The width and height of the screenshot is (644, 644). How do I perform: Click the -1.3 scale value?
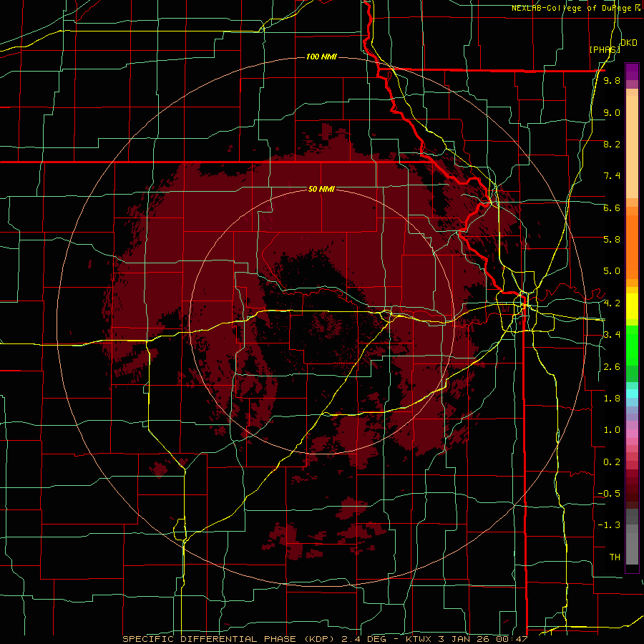coord(609,525)
